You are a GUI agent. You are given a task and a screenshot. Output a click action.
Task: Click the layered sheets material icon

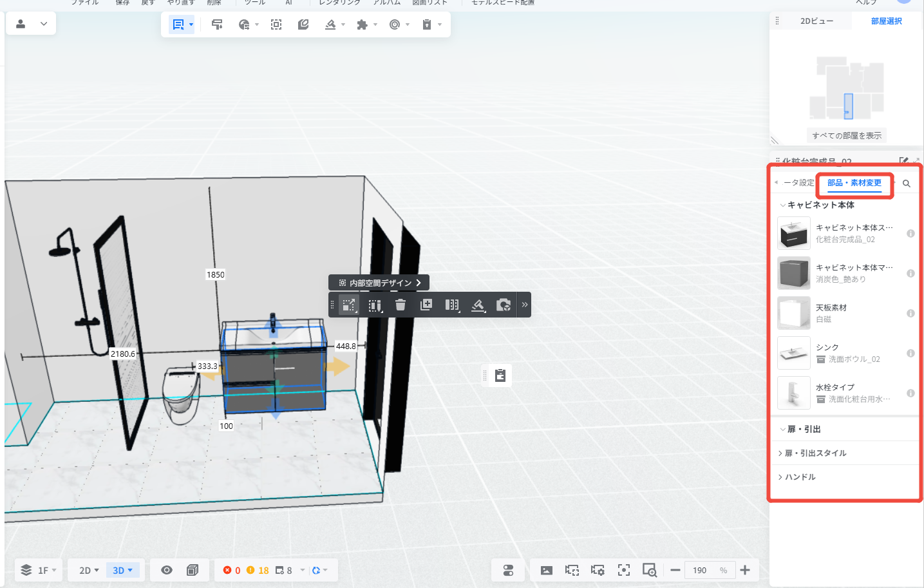tap(303, 24)
